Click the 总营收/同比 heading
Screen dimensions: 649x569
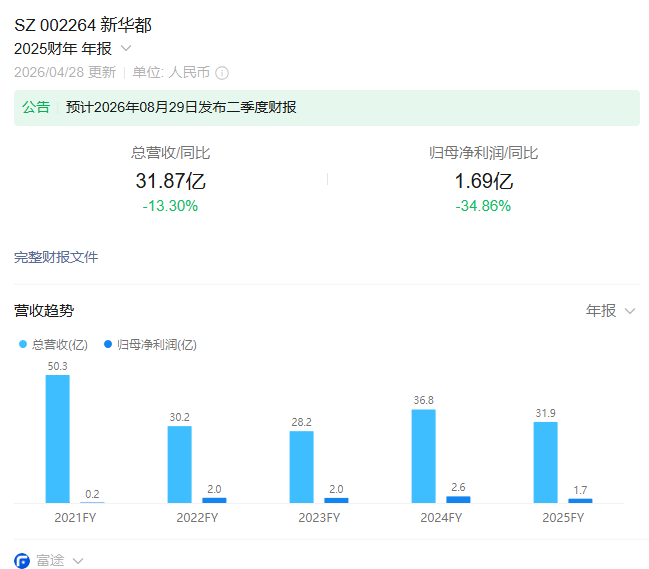coord(171,153)
